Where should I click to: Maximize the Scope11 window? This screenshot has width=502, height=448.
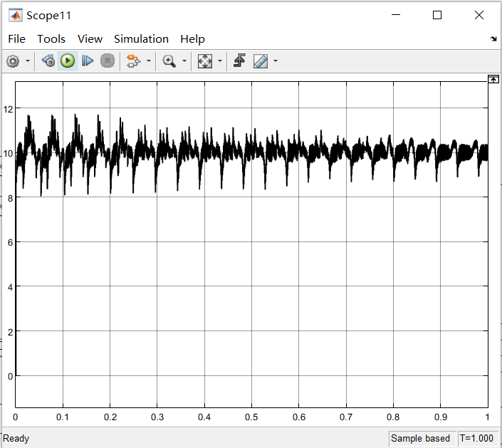point(437,15)
